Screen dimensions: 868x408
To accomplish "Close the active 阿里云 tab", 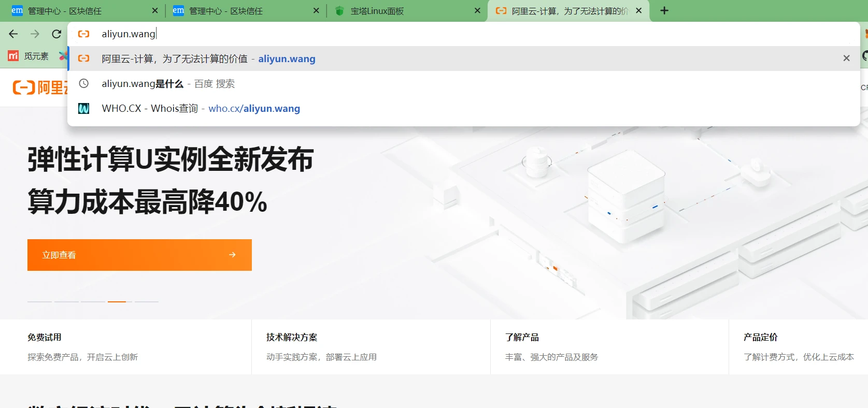I will coord(638,11).
